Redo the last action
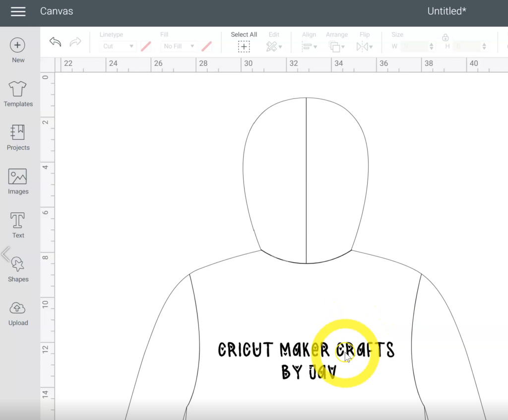The height and width of the screenshot is (420, 508). (x=75, y=42)
